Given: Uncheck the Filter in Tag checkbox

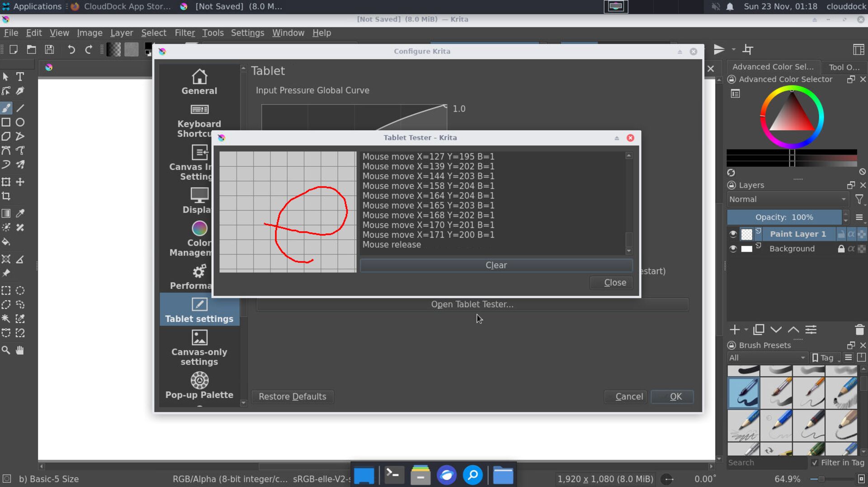Looking at the screenshot, I should point(815,463).
